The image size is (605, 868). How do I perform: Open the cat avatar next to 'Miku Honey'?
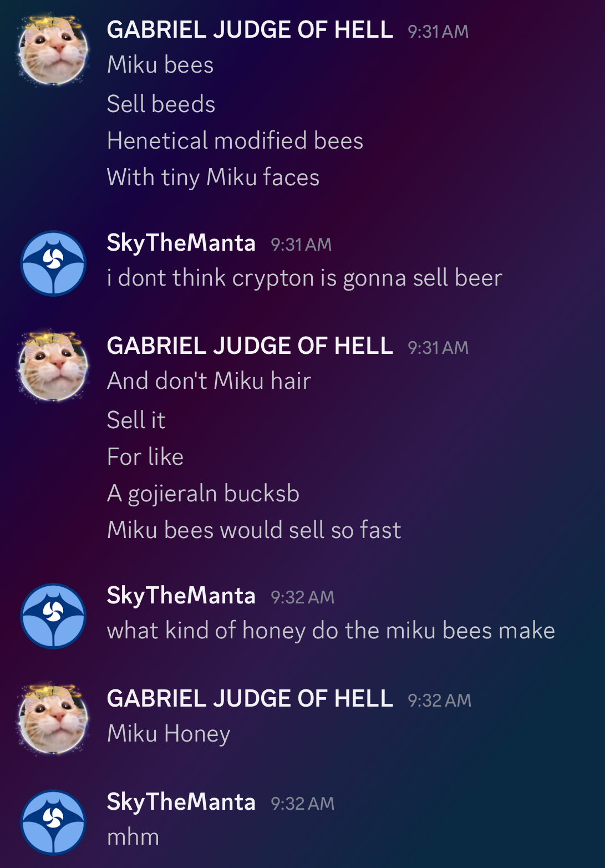pos(53,719)
